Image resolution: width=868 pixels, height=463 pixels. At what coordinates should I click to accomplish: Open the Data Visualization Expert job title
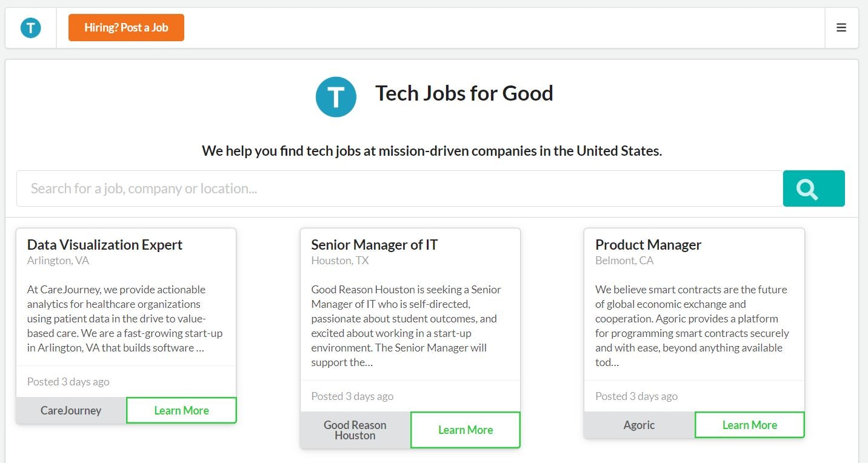click(105, 245)
